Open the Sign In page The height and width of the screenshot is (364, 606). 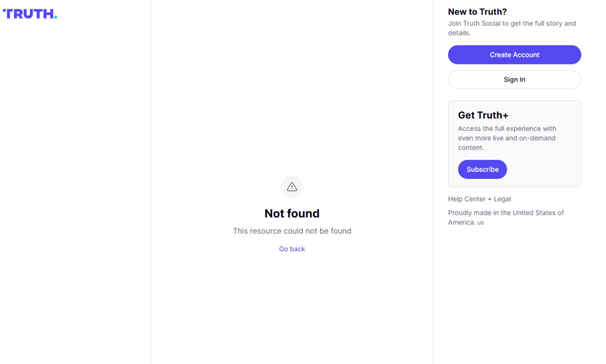tap(514, 79)
